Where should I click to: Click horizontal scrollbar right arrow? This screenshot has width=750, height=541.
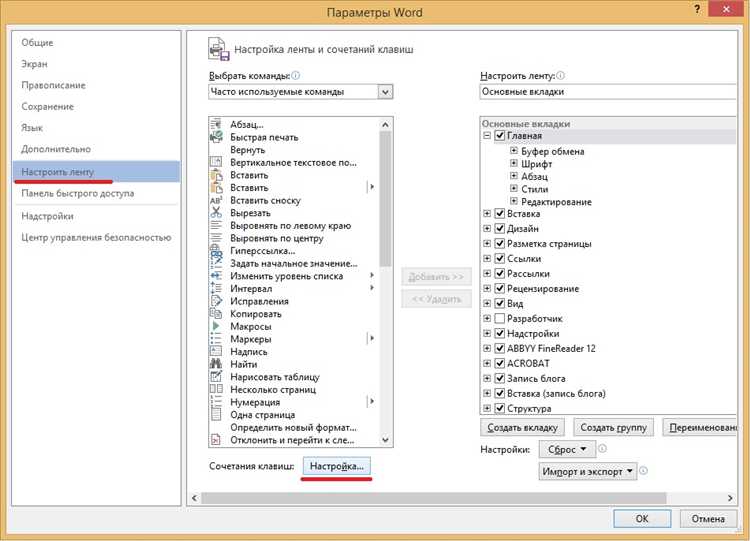(730, 498)
